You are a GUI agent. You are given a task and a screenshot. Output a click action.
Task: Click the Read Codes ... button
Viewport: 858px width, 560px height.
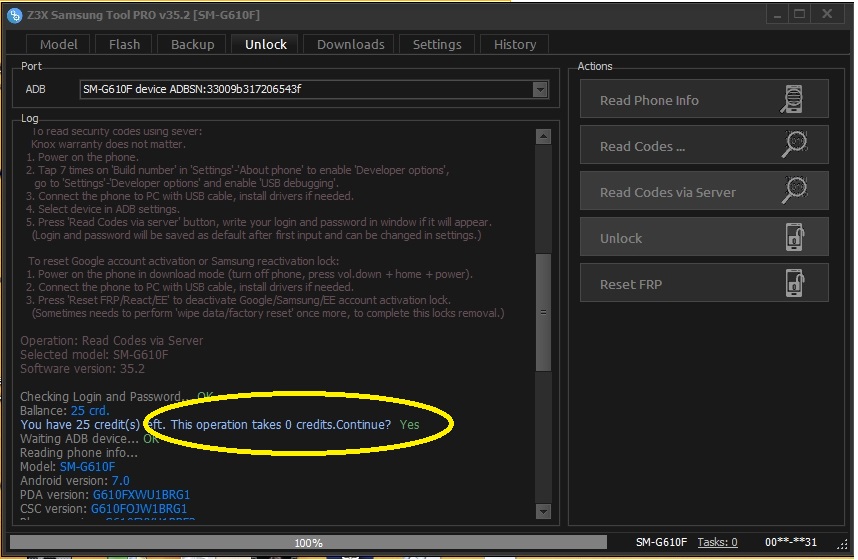click(x=704, y=145)
